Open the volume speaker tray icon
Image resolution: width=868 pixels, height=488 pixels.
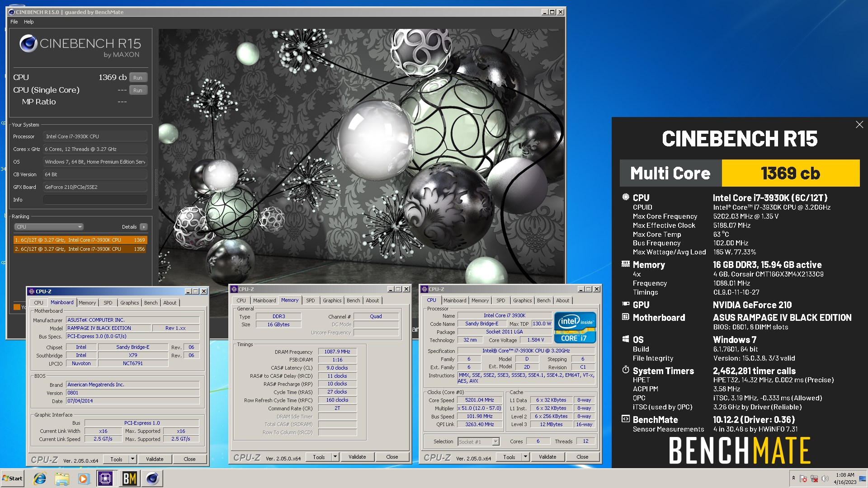825,479
